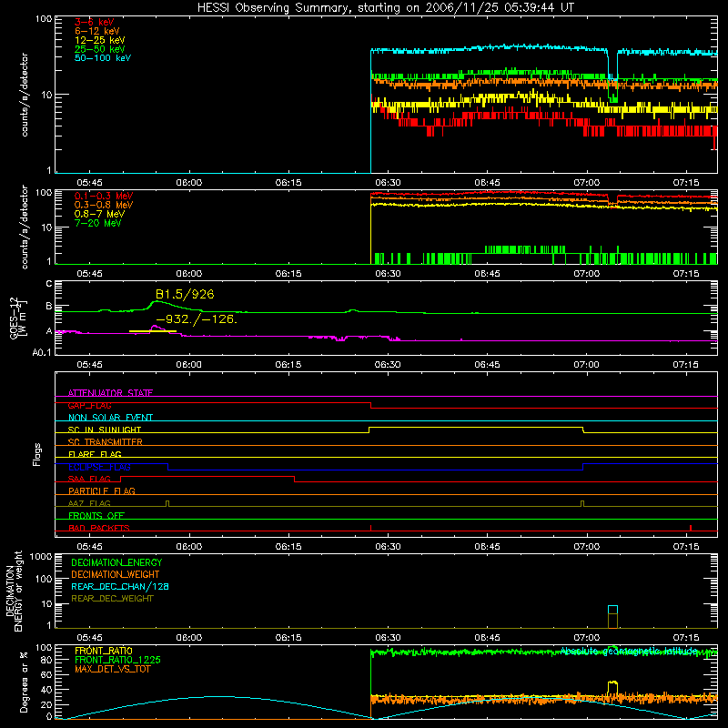728x728 pixels.
Task: Select the ATTENUATOR_STATE flag label
Action: point(110,393)
